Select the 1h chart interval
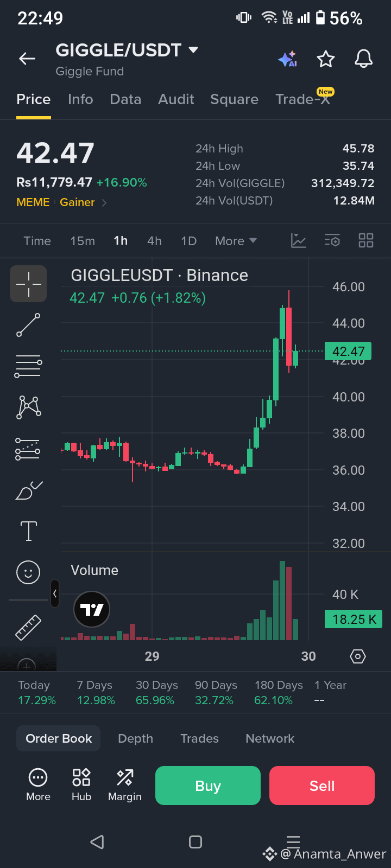This screenshot has width=391, height=868. [121, 241]
